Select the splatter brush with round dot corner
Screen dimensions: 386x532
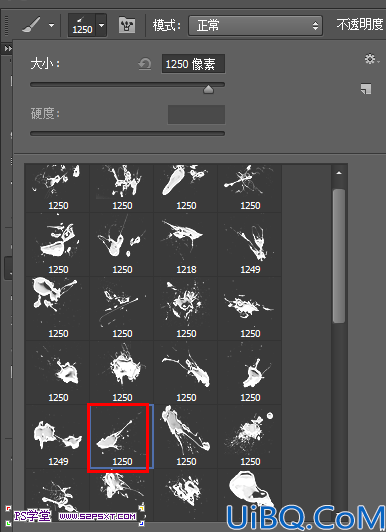pyautogui.click(x=250, y=437)
